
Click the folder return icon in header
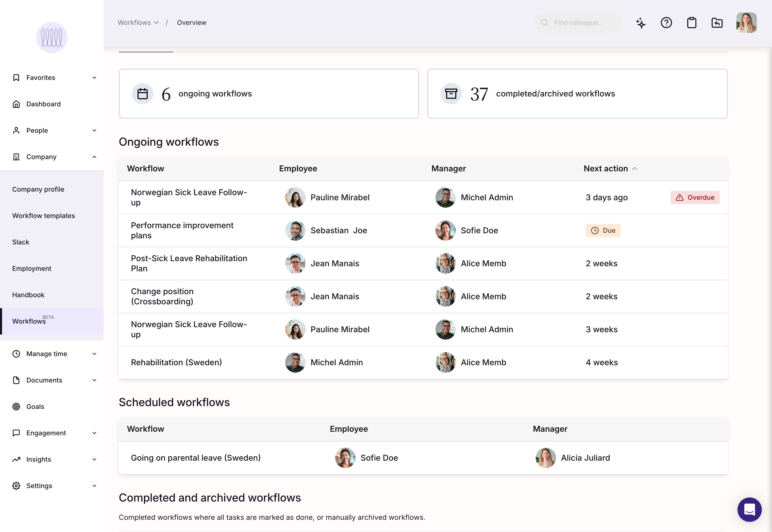click(717, 23)
